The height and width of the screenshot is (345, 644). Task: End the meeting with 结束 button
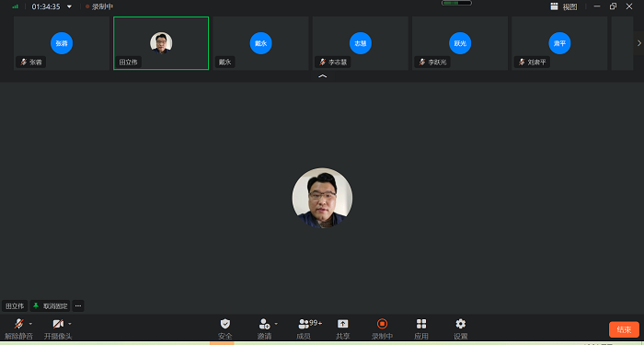(624, 329)
